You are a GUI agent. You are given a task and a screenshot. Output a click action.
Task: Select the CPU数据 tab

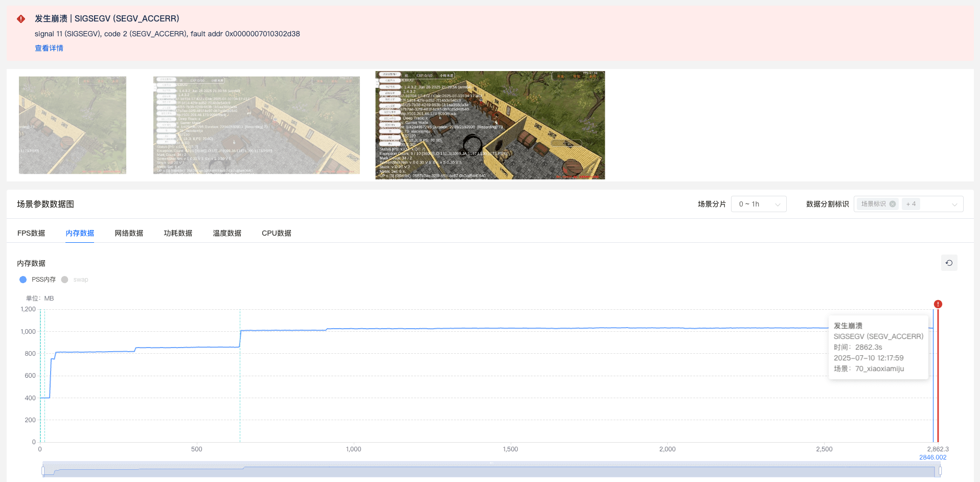(x=276, y=233)
